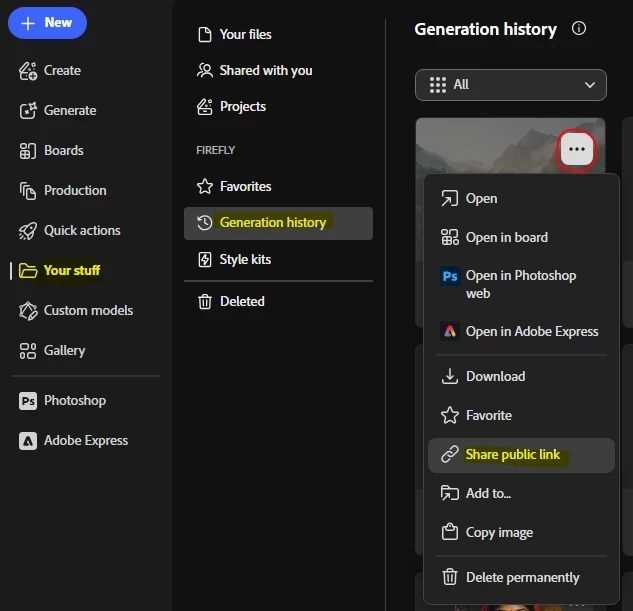Open the Gallery section
This screenshot has width=633, height=611.
click(x=52, y=350)
